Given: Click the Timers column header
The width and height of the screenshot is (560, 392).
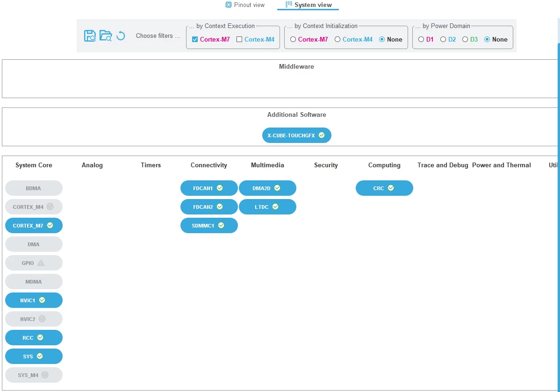Looking at the screenshot, I should point(151,165).
